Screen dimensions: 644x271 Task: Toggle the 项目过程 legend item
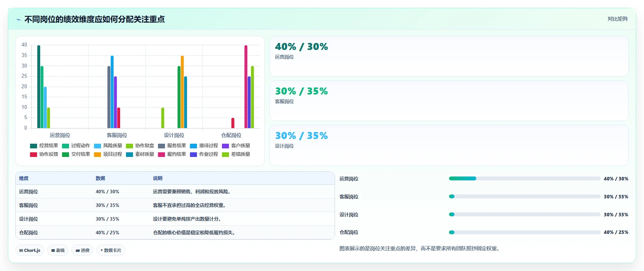(x=108, y=154)
